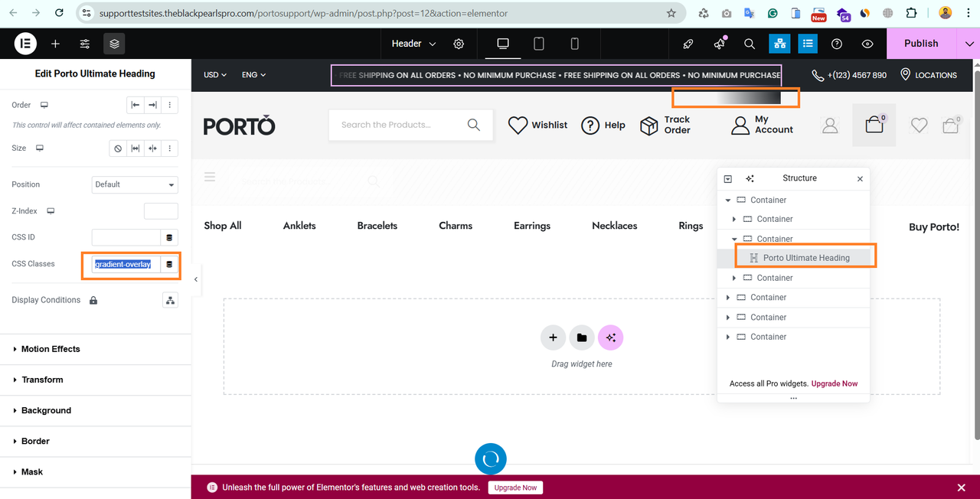
Task: Click the Wishlist link in preview header
Action: (x=538, y=125)
